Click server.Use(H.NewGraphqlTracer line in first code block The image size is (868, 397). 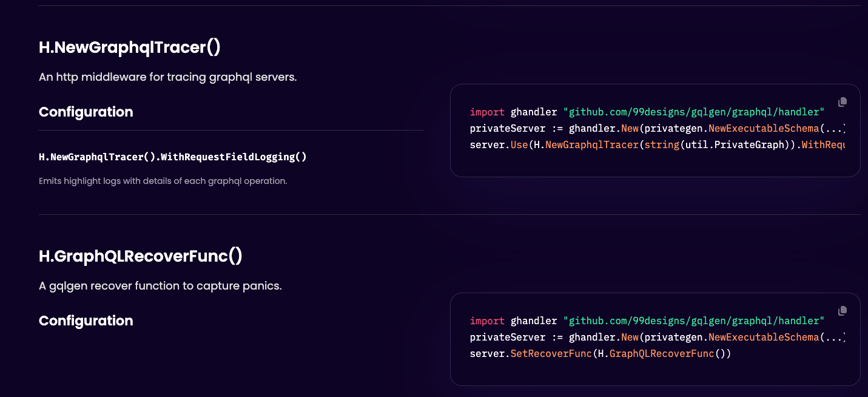click(x=657, y=145)
